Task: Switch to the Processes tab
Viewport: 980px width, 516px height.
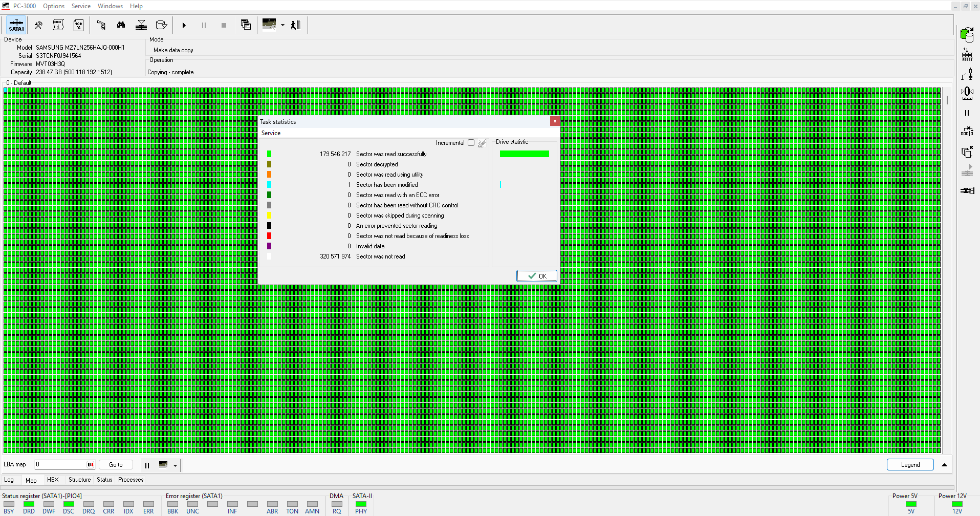Action: [130, 480]
